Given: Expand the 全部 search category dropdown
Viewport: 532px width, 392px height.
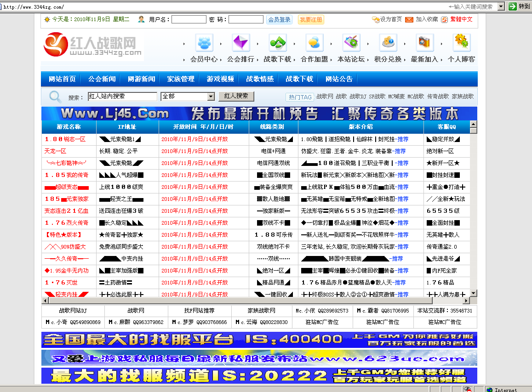Looking at the screenshot, I should click(x=211, y=97).
